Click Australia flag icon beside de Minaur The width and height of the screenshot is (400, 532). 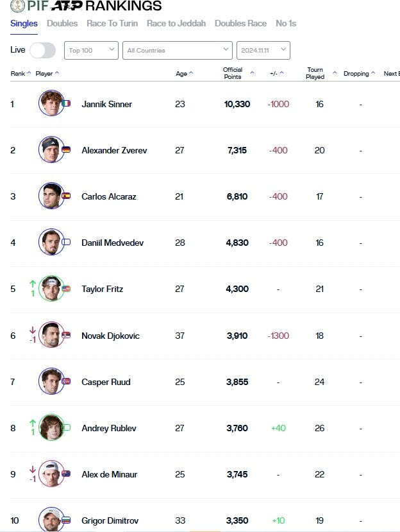(67, 474)
